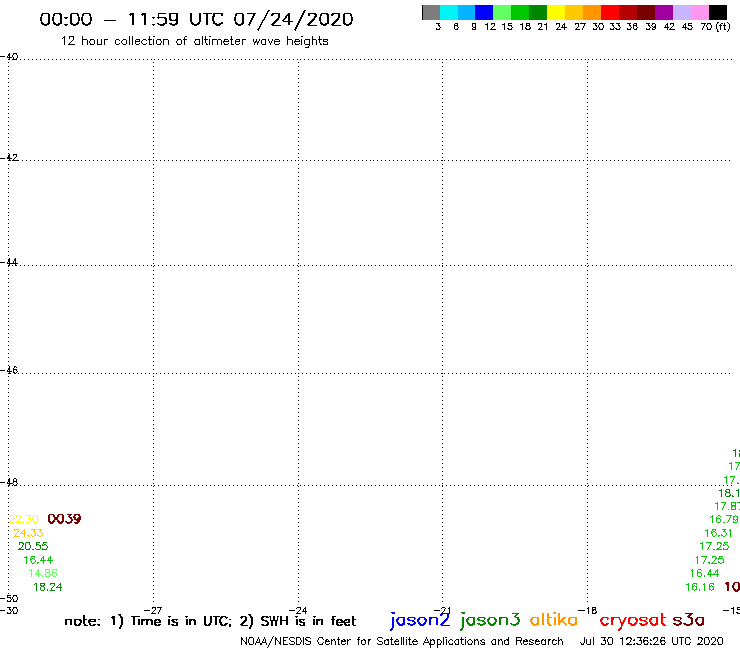This screenshot has height=650, width=740.
Task: Click the latitude label -48
Action: coord(9,482)
